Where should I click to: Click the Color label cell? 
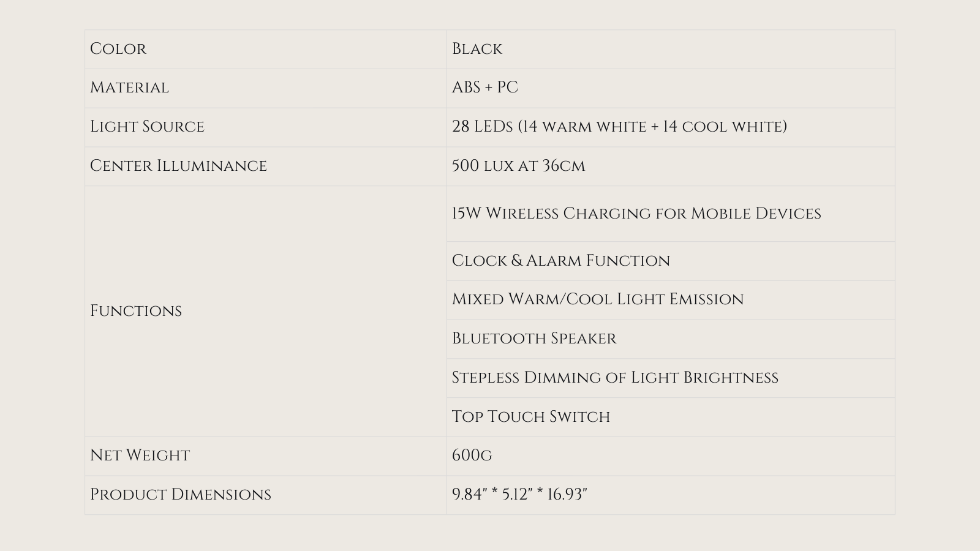(118, 49)
